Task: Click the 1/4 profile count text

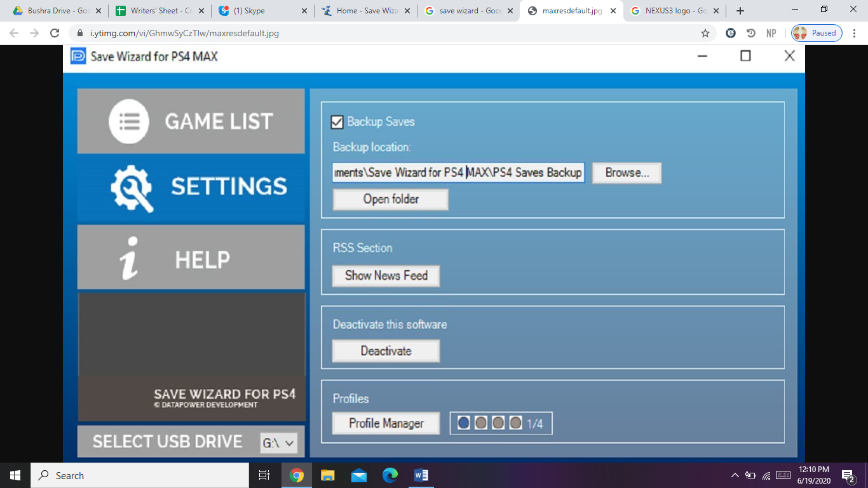Action: pos(535,424)
